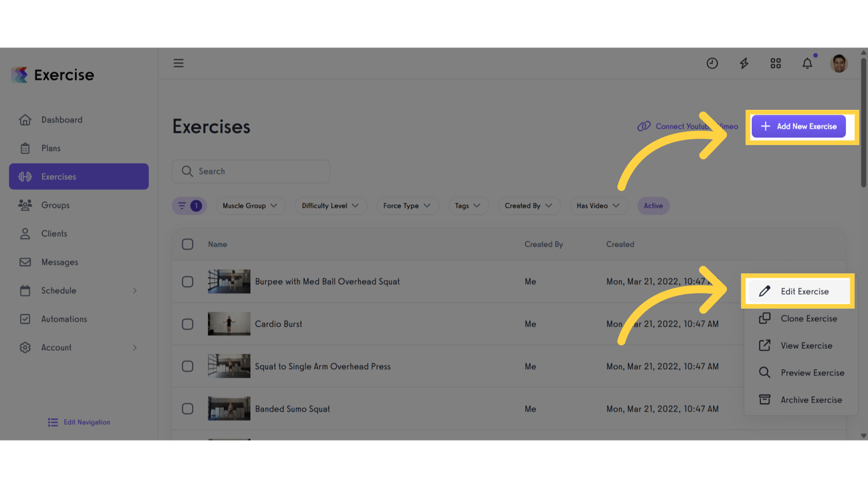Click the Connect Youtube/Vimeo link
The width and height of the screenshot is (868, 488).
(x=688, y=126)
